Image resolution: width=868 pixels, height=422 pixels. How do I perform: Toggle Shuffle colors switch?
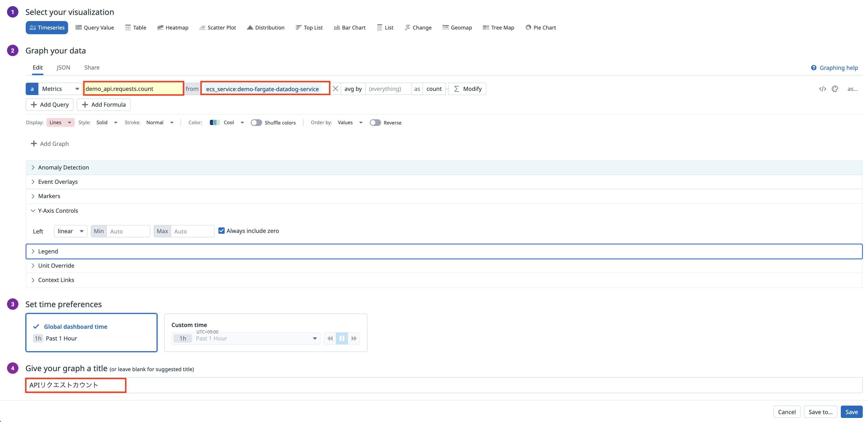(256, 123)
